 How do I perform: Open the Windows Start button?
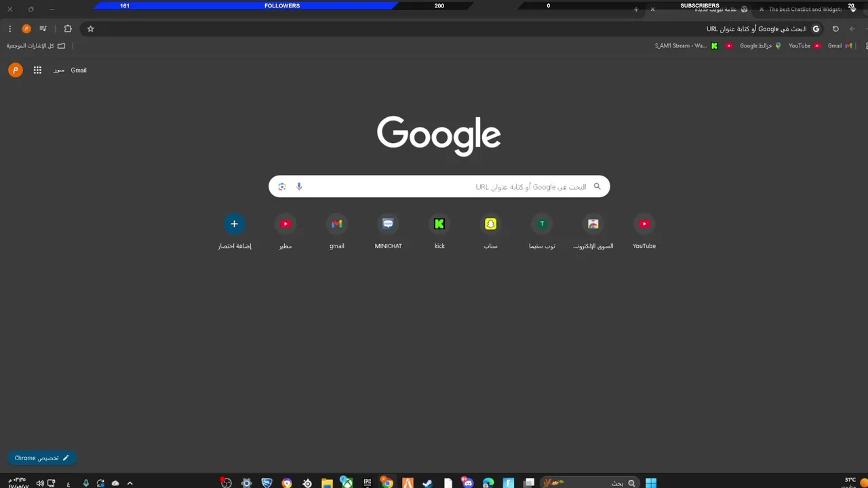651,483
